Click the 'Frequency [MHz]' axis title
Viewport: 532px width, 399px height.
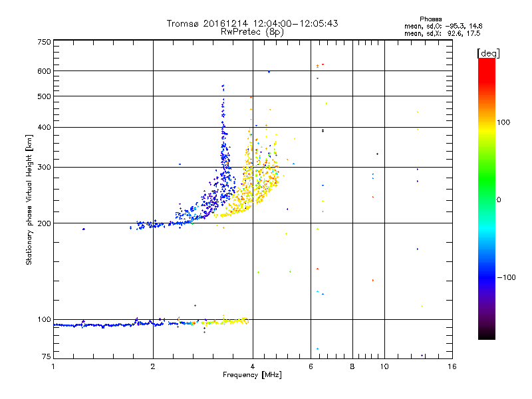[252, 375]
